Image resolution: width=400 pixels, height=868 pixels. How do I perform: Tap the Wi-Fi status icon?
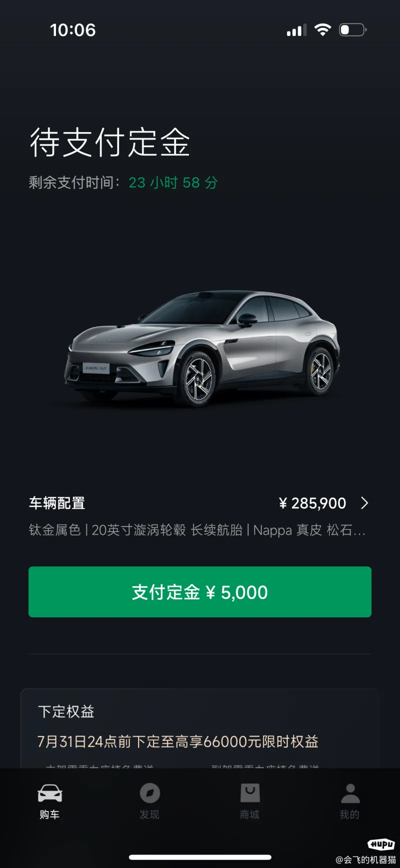tap(322, 30)
